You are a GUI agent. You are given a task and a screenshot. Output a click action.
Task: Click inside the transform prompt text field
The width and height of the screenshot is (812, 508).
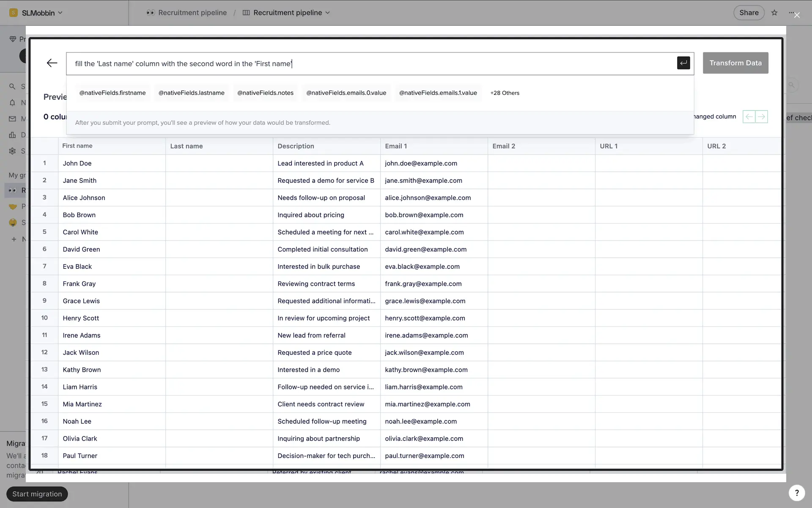[x=372, y=64]
